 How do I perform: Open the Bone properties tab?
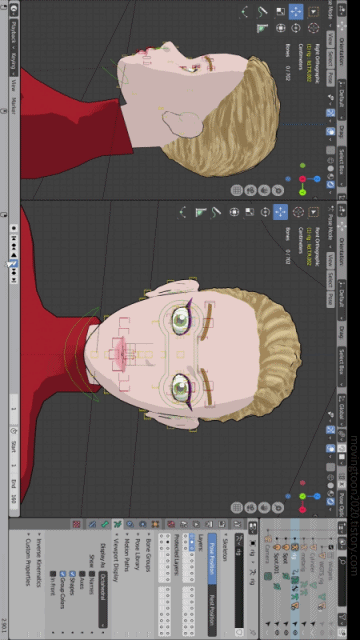105,524
